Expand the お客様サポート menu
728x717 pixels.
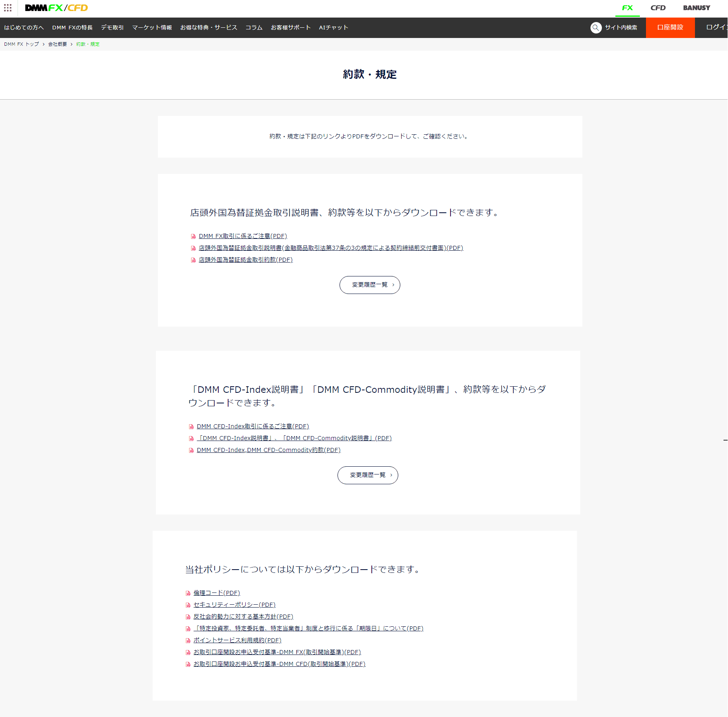tap(291, 28)
